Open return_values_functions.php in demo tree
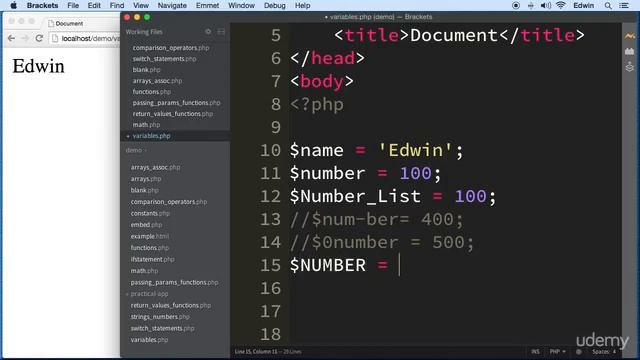This screenshot has width=640, height=360. pos(171,305)
